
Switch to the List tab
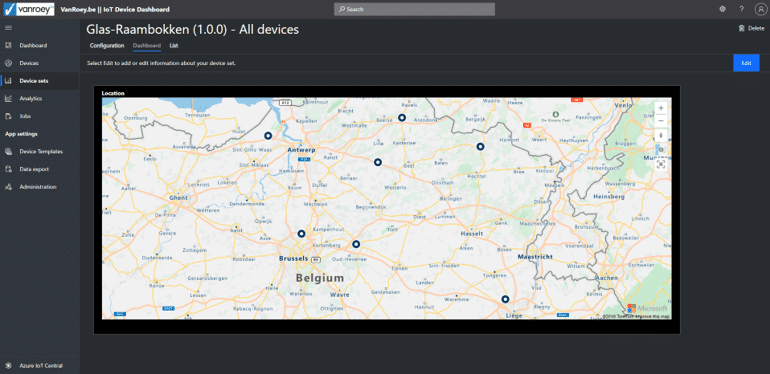click(x=174, y=46)
